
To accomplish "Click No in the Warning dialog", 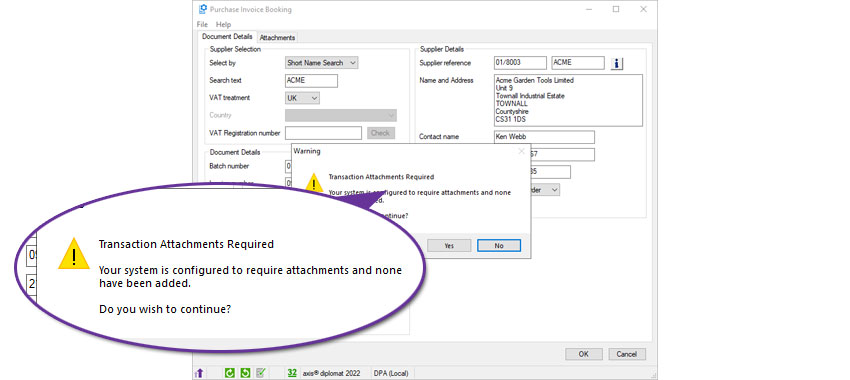I will pos(499,246).
